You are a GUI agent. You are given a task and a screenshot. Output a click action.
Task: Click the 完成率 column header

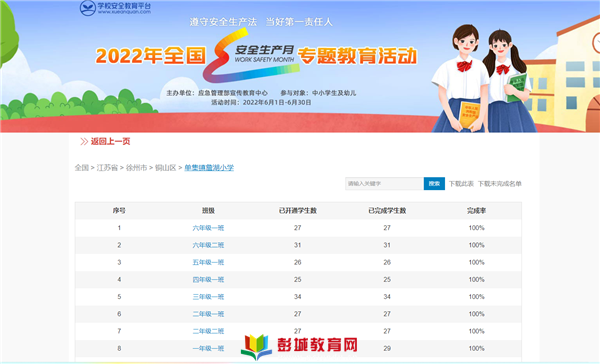[476, 211]
